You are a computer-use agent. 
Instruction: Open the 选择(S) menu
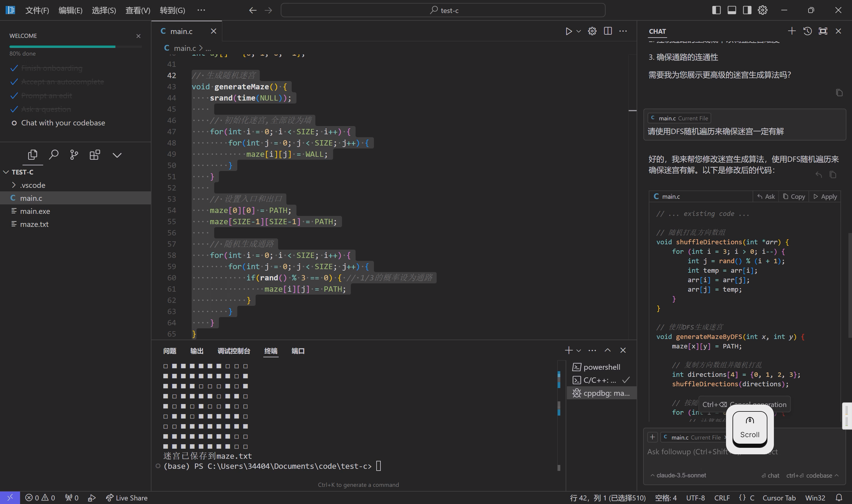[104, 10]
